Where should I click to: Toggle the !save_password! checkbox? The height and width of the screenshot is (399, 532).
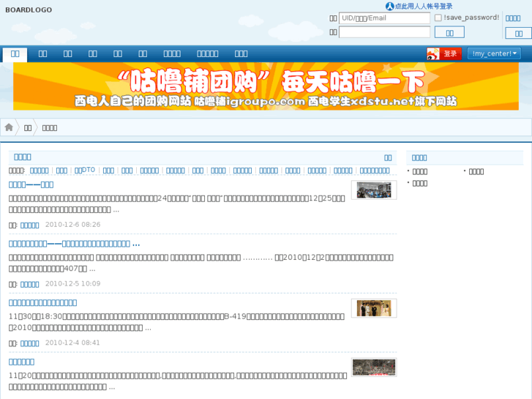[x=438, y=18]
